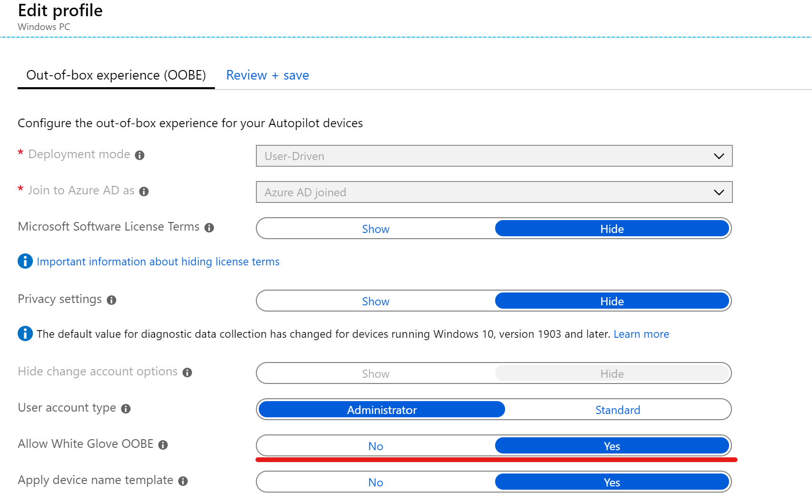
Task: Set Allow White Glove OOBE to No
Action: [376, 446]
